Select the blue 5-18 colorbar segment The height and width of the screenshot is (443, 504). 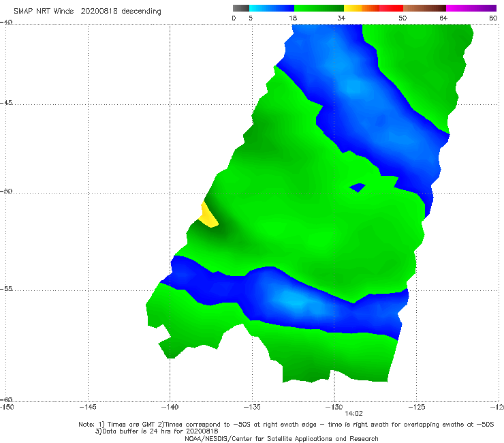pos(272,8)
